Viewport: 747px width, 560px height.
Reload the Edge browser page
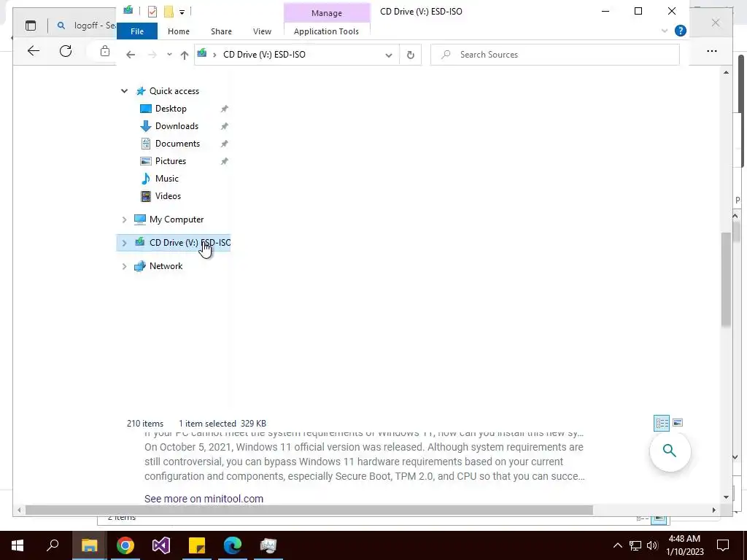tap(66, 51)
